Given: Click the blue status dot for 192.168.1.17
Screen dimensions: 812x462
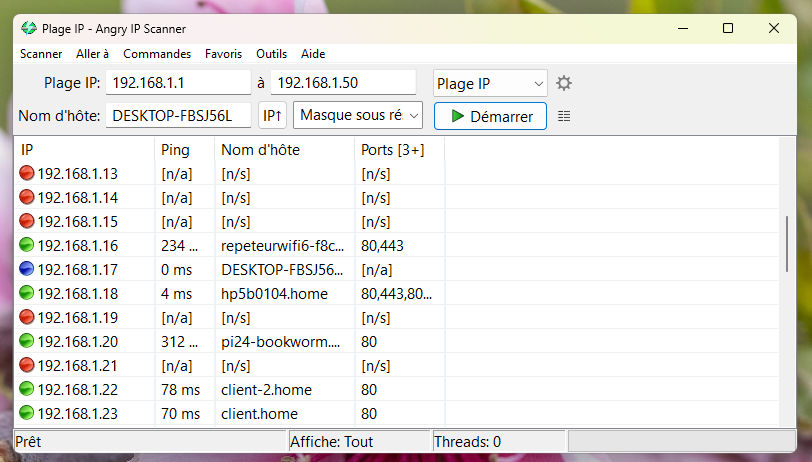Looking at the screenshot, I should pyautogui.click(x=26, y=269).
